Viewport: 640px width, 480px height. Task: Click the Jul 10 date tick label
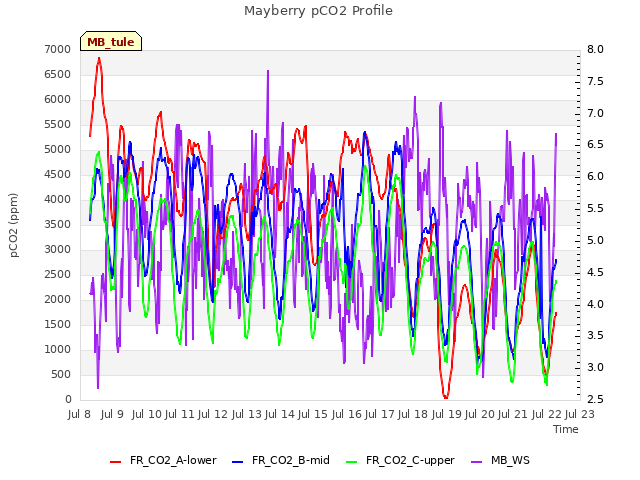click(147, 414)
